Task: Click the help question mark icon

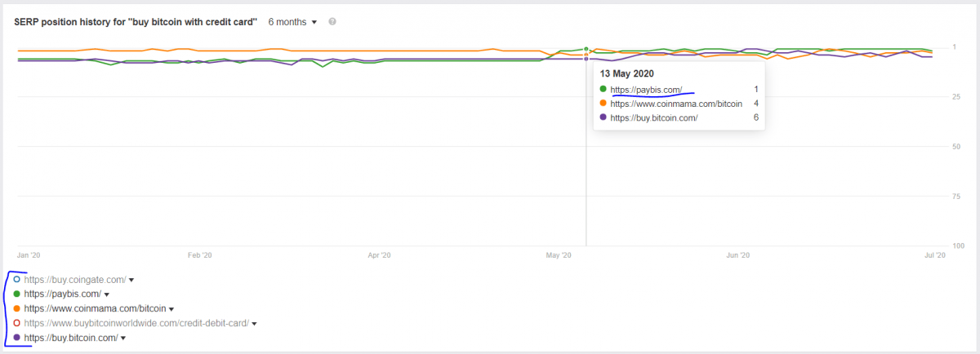Action: (332, 22)
